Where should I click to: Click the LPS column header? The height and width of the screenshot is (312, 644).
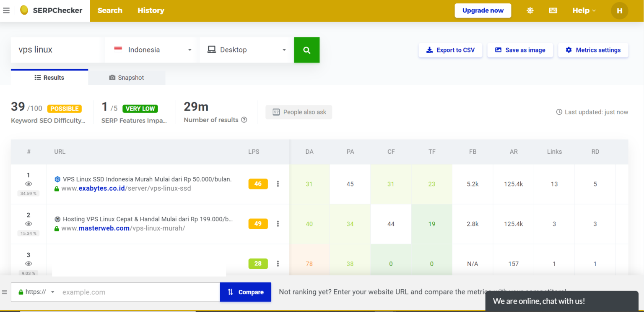(254, 152)
